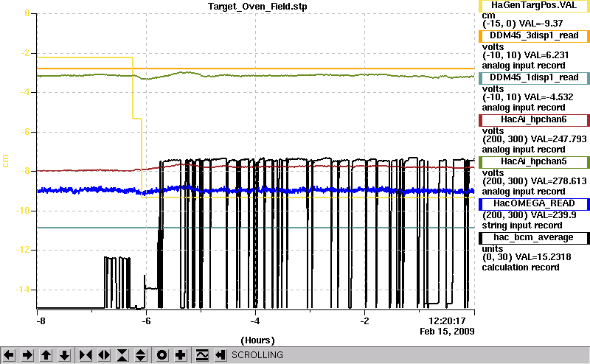Zoom in vertically with the hourglass icon
Screen dimensions: 590x364
pos(122,355)
